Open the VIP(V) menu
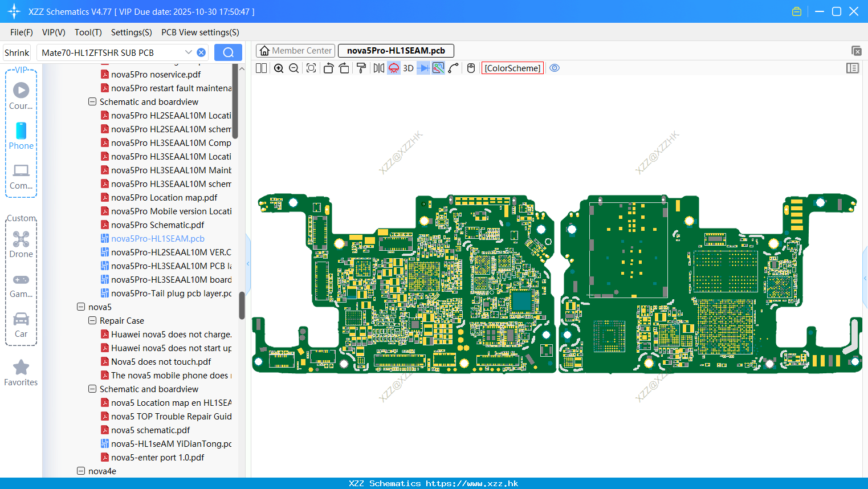Viewport: 868px width, 489px height. click(x=54, y=32)
